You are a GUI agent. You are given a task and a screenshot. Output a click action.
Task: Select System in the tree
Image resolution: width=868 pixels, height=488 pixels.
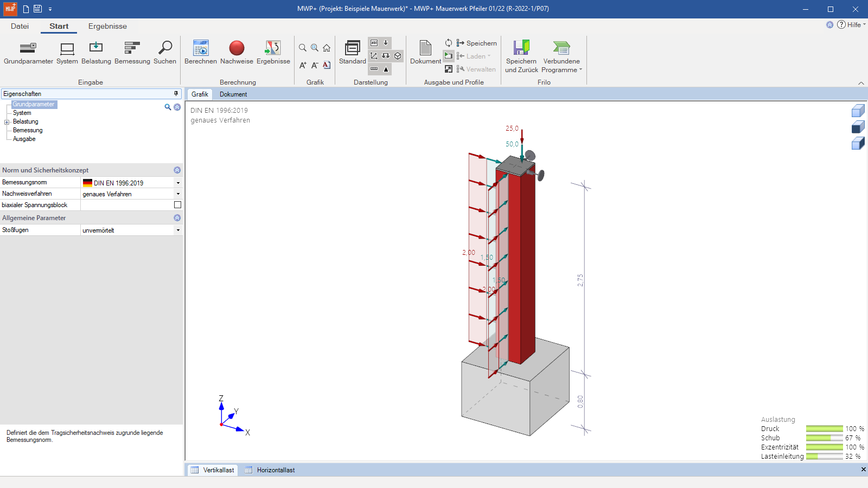[x=22, y=113]
